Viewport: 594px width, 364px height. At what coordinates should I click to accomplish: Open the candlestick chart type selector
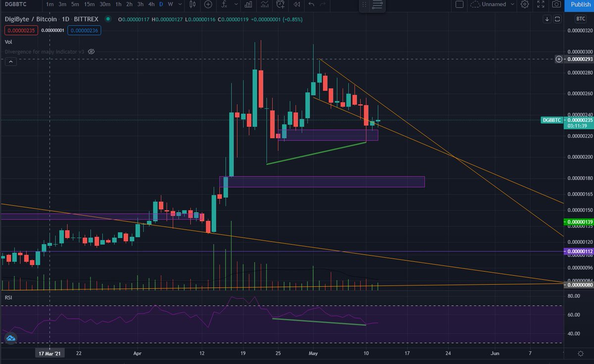click(x=192, y=4)
